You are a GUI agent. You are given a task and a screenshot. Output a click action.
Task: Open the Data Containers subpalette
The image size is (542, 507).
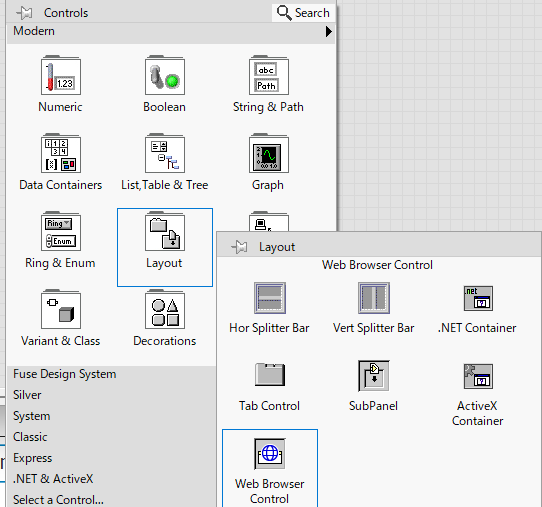point(61,153)
